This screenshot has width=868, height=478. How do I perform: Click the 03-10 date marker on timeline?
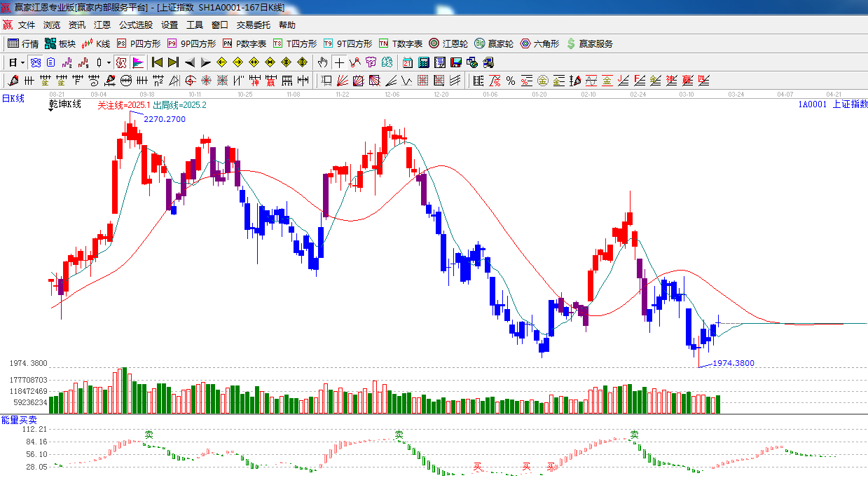point(687,94)
